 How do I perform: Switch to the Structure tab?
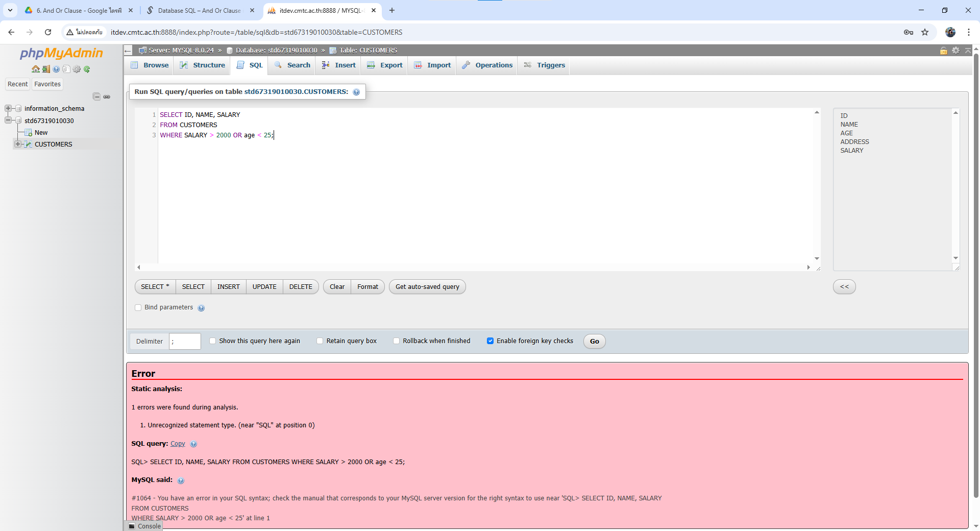click(x=203, y=65)
